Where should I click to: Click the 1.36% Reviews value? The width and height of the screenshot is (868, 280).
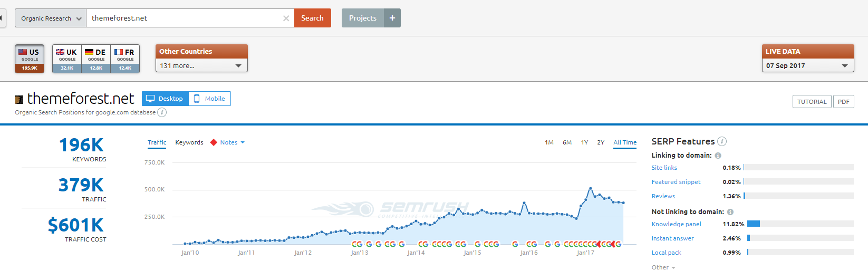click(x=731, y=196)
